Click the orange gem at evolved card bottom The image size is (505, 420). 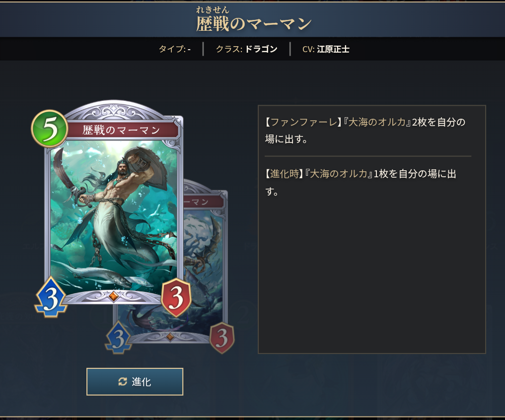point(170,337)
